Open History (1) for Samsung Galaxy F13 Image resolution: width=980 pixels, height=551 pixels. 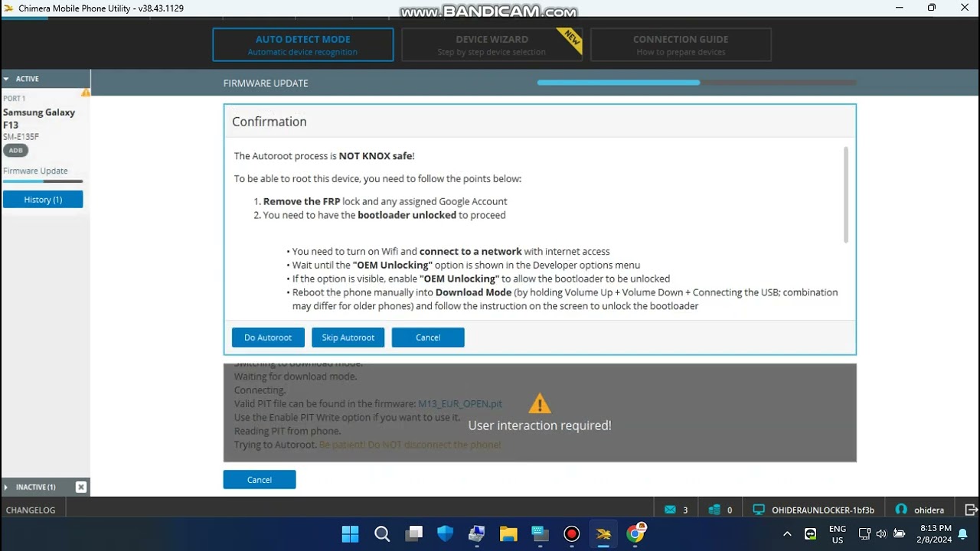point(43,200)
